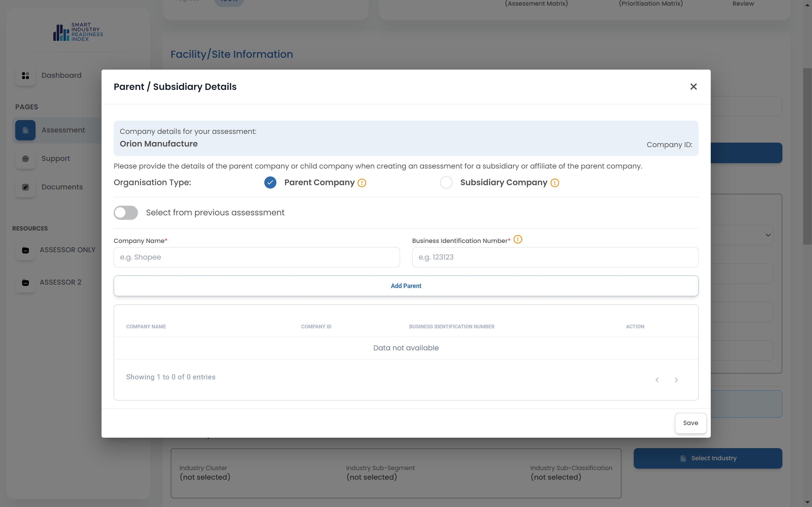Screen dimensions: 812x507
Task: Toggle Select from previous assessment switch
Action: pos(126,212)
